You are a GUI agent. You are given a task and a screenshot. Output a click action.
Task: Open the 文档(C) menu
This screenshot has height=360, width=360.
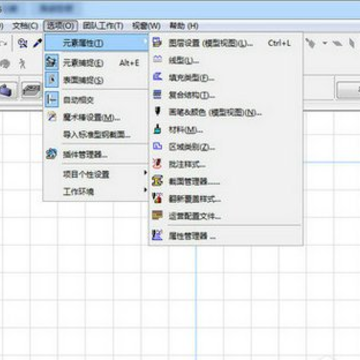click(25, 26)
